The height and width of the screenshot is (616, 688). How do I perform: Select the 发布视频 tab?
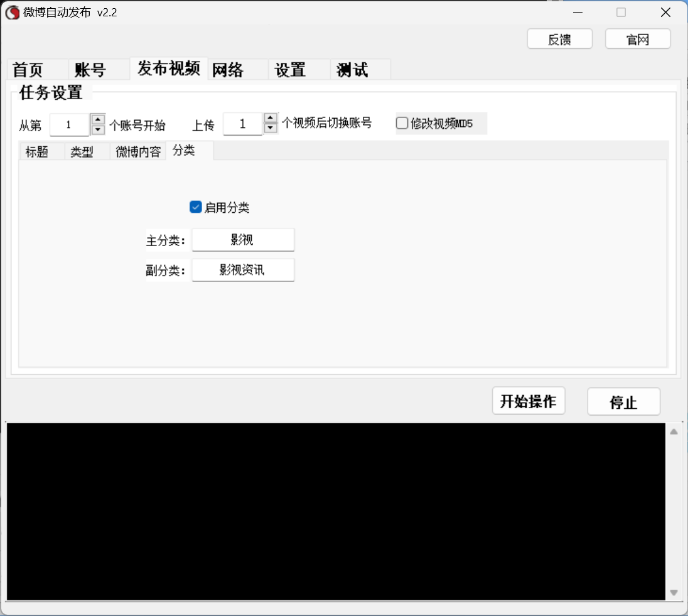(x=169, y=68)
